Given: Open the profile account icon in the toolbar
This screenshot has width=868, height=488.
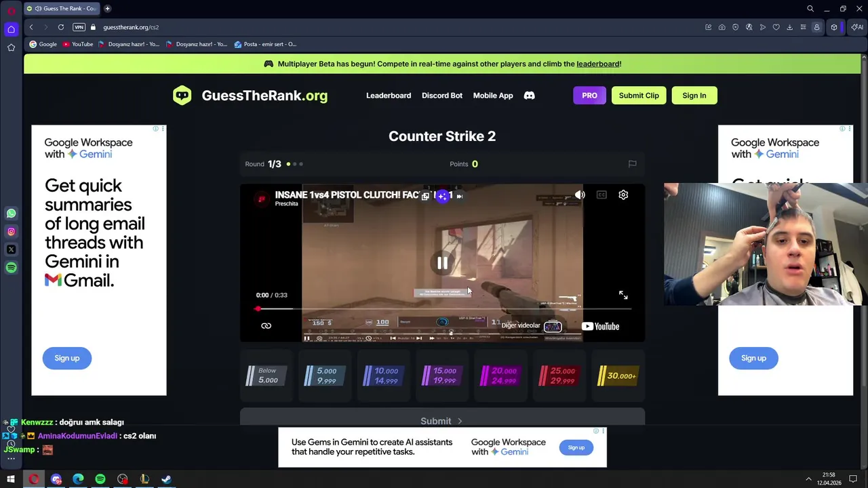Looking at the screenshot, I should 816,27.
